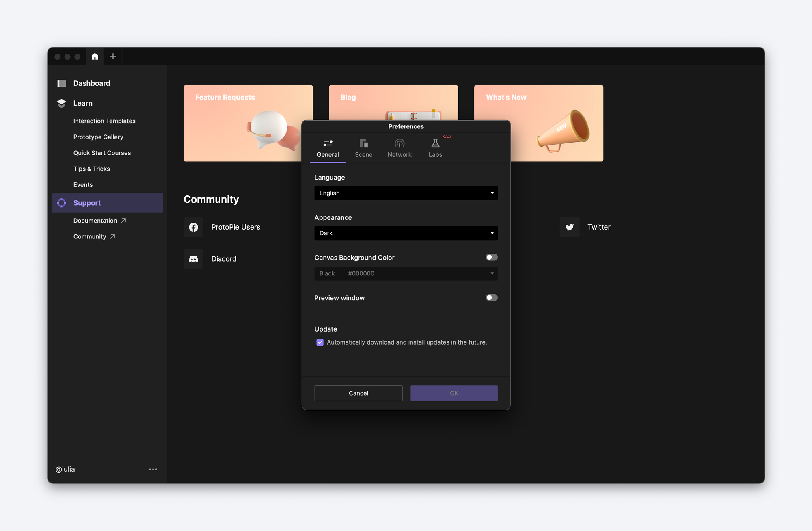Open the Black #000000 color dropdown
The width and height of the screenshot is (812, 531).
[406, 273]
